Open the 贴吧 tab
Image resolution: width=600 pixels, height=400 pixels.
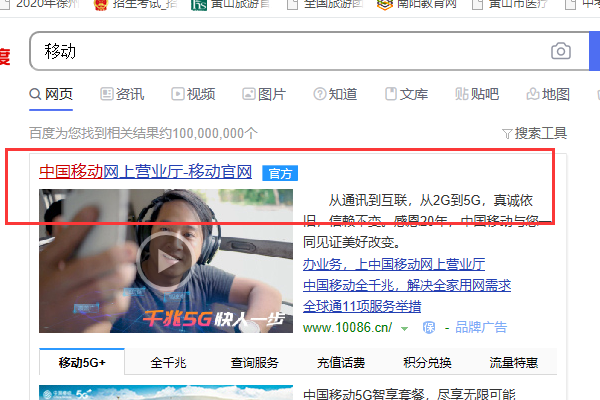pos(477,94)
